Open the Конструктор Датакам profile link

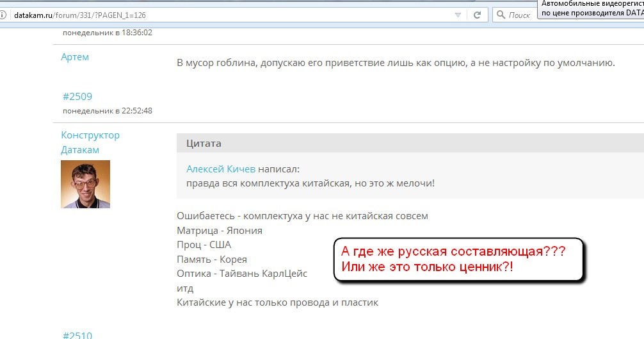pyautogui.click(x=90, y=142)
